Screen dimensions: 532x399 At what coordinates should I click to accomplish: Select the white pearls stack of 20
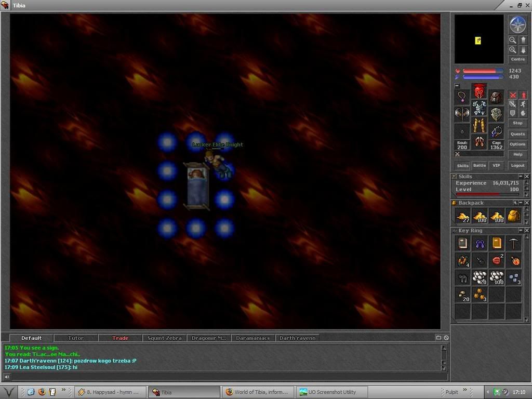pos(480,277)
